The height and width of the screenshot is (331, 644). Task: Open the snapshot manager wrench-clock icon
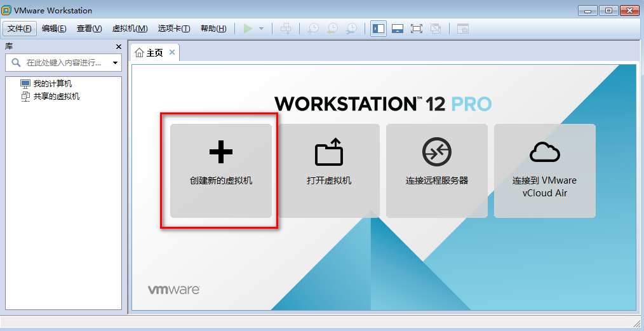click(351, 29)
